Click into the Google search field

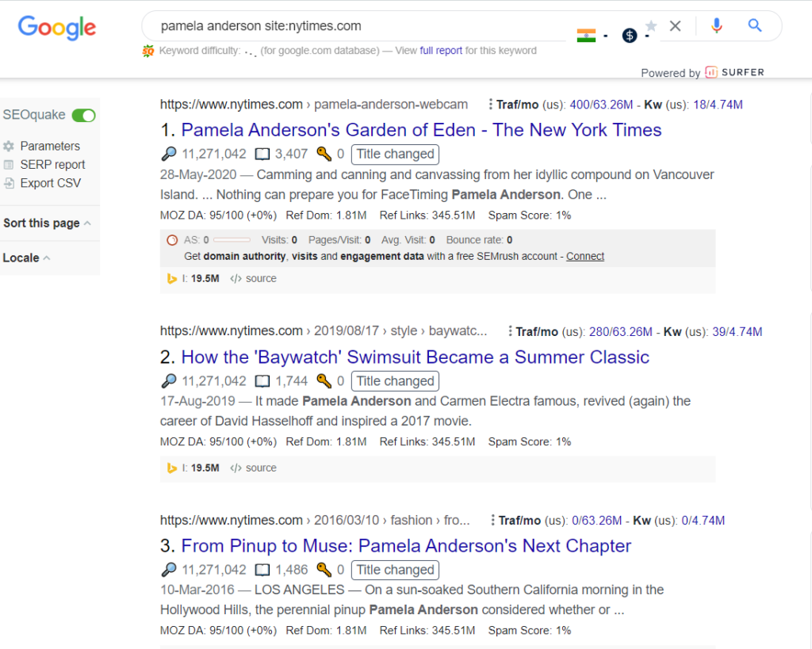tap(358, 26)
